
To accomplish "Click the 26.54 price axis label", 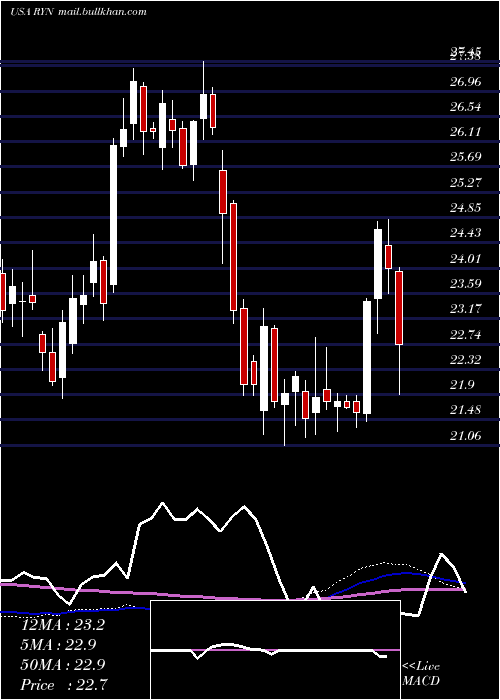I will coord(466,107).
